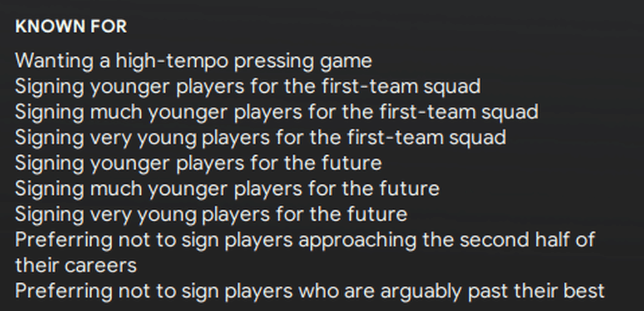This screenshot has height=311, width=644.
Task: Select "Signing much younger players for the future"
Action: (227, 189)
